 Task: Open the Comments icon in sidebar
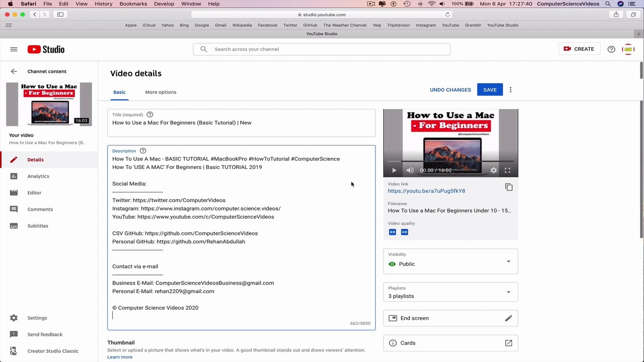[14, 209]
